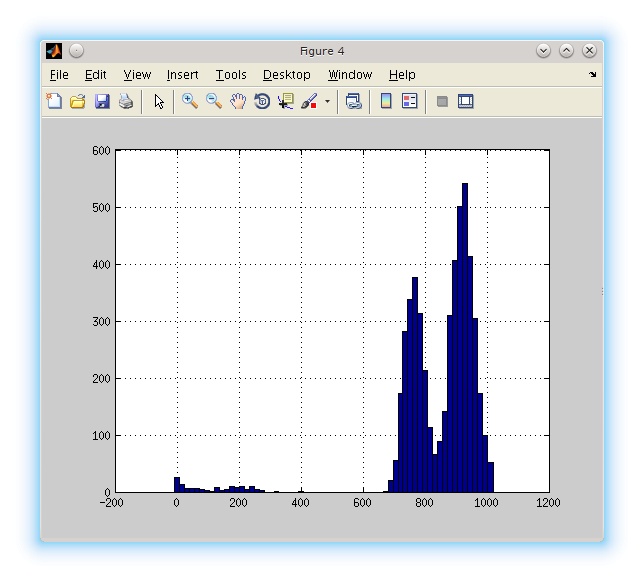
Task: Click the Link Plot button
Action: point(353,101)
